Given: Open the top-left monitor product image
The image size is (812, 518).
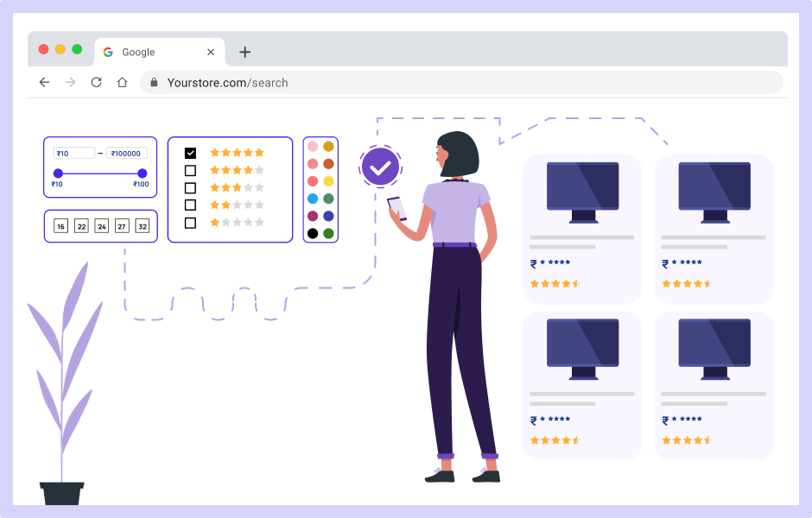Looking at the screenshot, I should click(x=583, y=193).
